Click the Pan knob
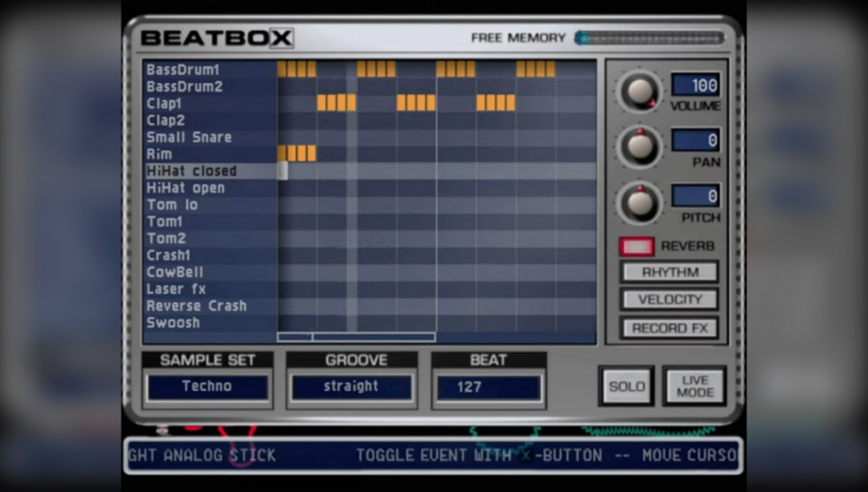The width and height of the screenshot is (868, 492). 639,148
